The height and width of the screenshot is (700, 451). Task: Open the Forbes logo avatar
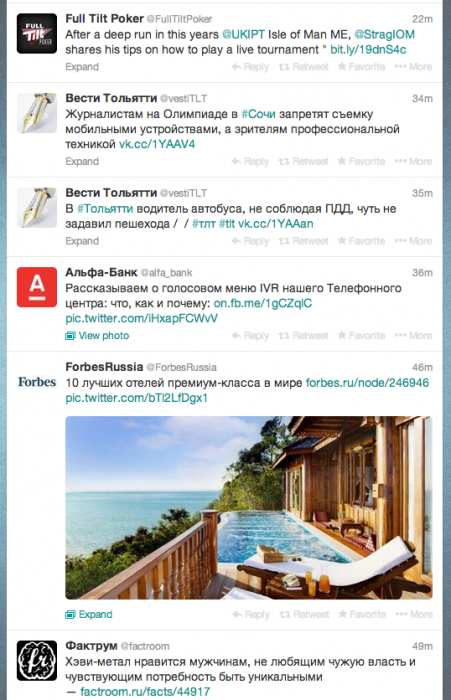pyautogui.click(x=37, y=382)
